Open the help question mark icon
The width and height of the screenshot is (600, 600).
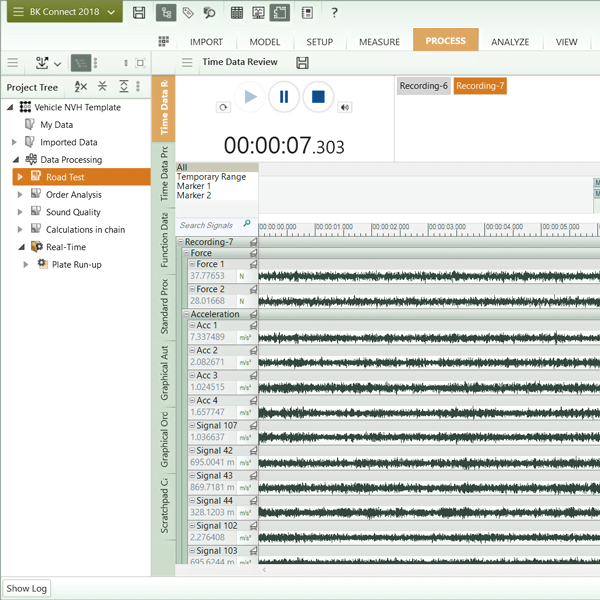pos(334,13)
